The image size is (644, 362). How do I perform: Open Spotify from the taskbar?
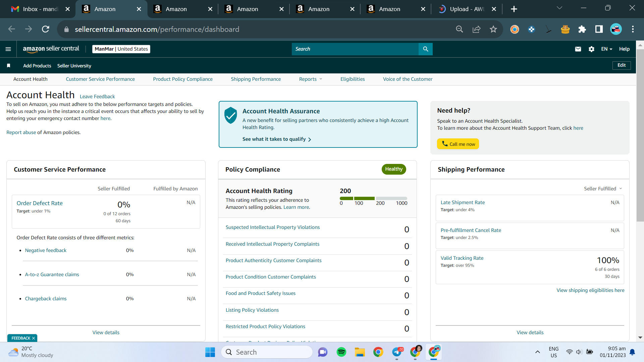point(341,352)
